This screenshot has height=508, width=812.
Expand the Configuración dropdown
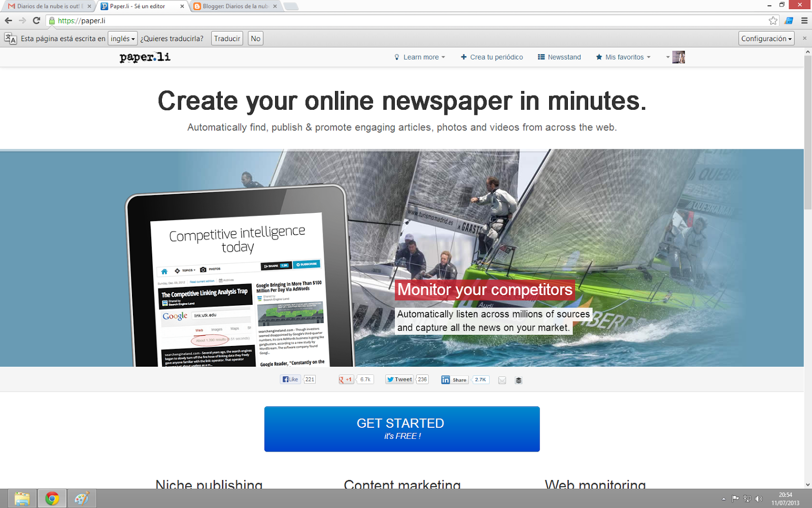(766, 38)
